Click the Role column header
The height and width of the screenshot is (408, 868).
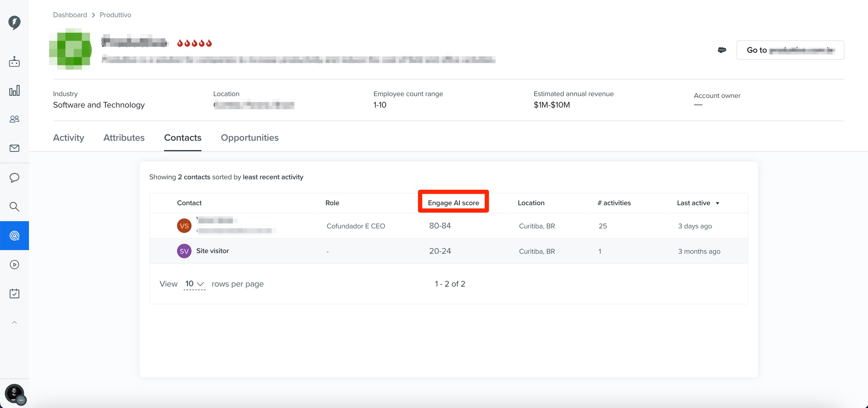point(332,203)
